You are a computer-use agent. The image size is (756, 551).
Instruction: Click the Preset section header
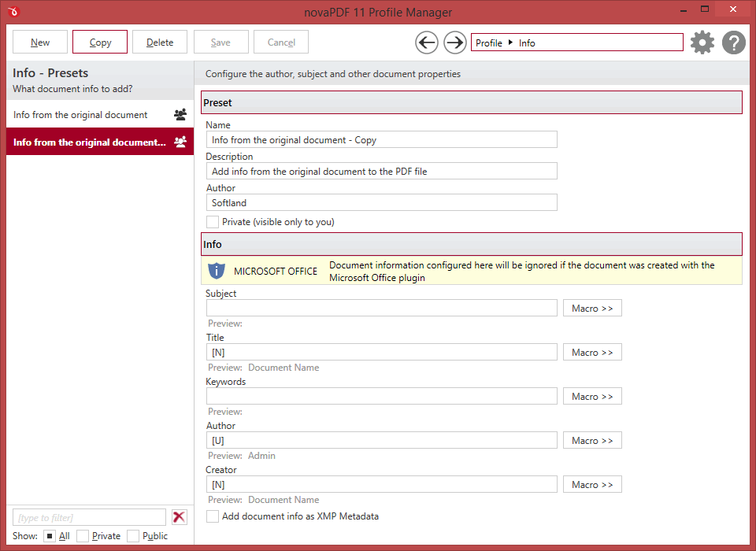(472, 102)
